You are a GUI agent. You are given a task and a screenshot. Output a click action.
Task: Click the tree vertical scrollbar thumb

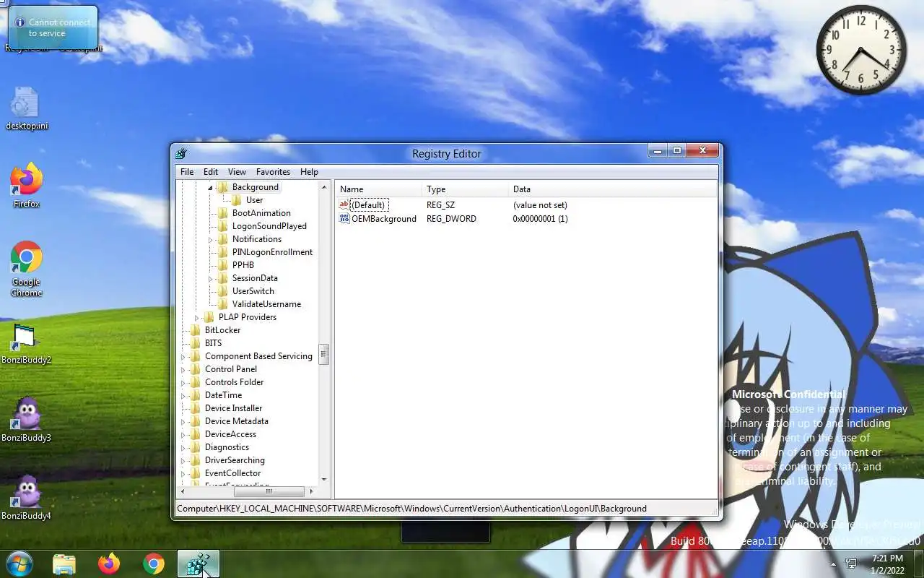tap(323, 354)
